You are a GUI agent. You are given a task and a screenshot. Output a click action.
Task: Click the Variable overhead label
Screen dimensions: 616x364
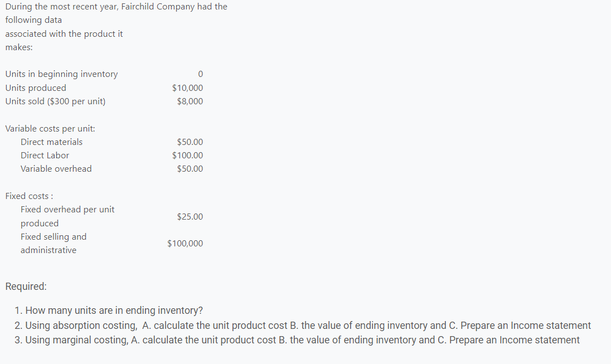pos(56,169)
